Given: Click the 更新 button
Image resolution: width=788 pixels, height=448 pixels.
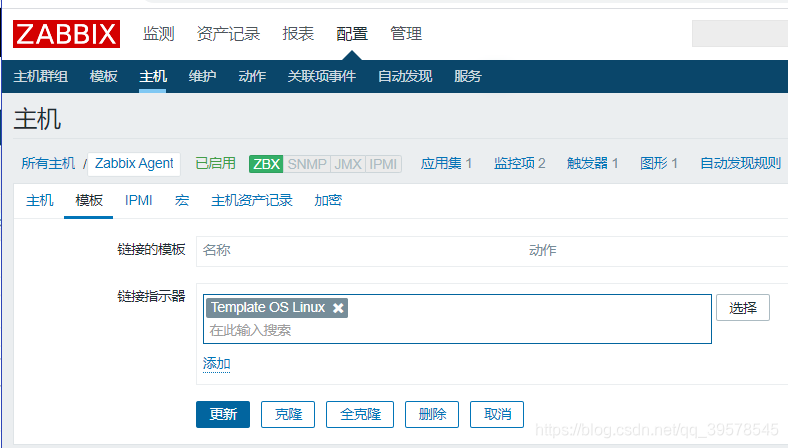Looking at the screenshot, I should tap(223, 414).
